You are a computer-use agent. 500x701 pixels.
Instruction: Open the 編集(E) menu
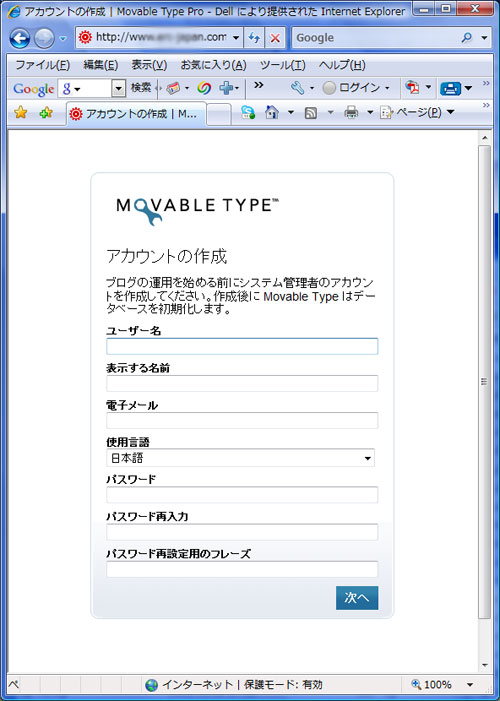point(101,65)
